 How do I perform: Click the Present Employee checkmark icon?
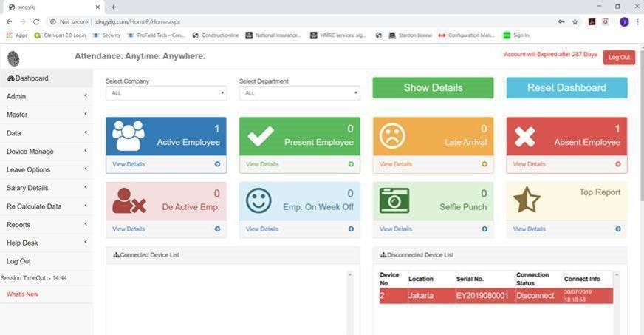pos(261,135)
